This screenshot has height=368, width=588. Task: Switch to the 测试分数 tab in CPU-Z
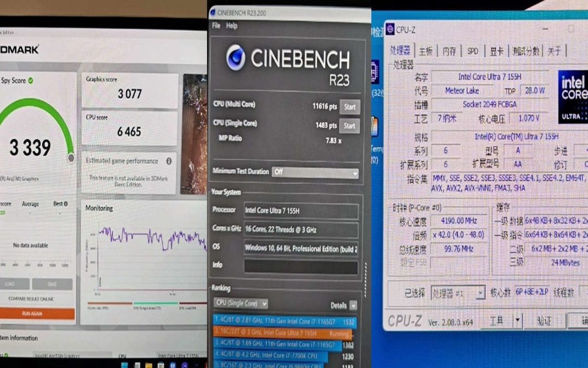click(526, 51)
